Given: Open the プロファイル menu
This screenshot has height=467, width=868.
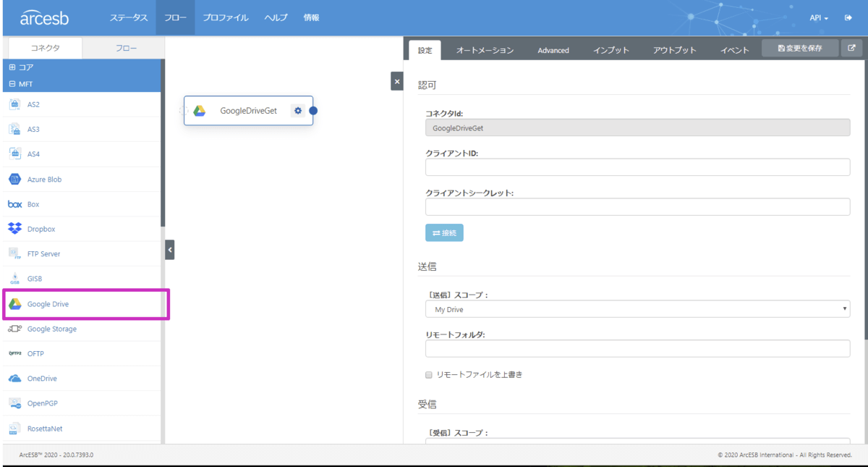Looking at the screenshot, I should click(226, 17).
